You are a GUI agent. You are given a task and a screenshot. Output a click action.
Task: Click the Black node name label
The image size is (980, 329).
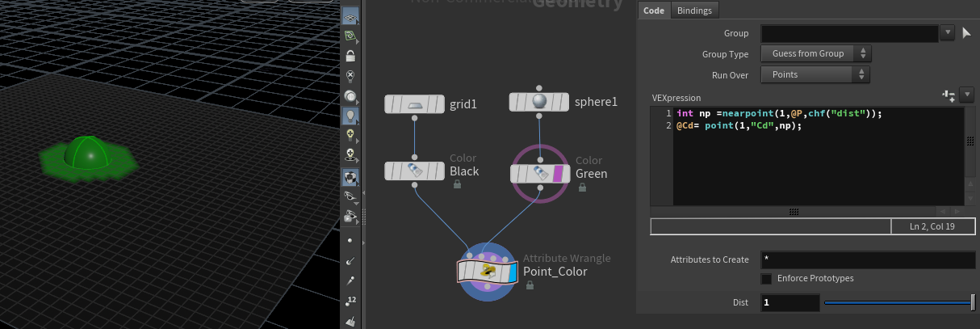click(x=464, y=171)
